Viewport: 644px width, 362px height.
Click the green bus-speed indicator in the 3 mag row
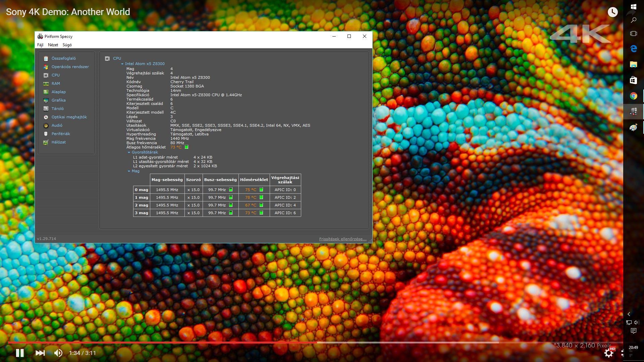231,213
